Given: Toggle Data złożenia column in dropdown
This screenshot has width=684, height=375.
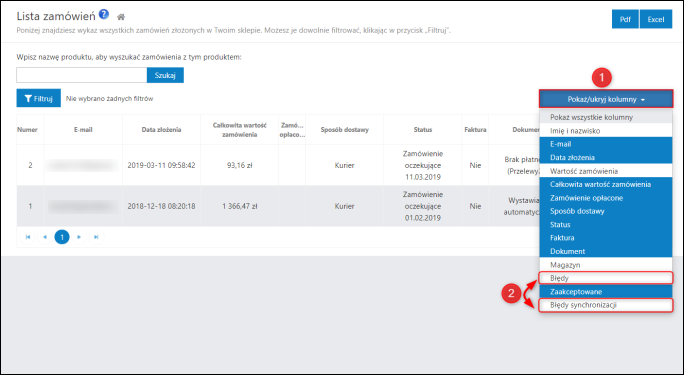Looking at the screenshot, I should (606, 157).
